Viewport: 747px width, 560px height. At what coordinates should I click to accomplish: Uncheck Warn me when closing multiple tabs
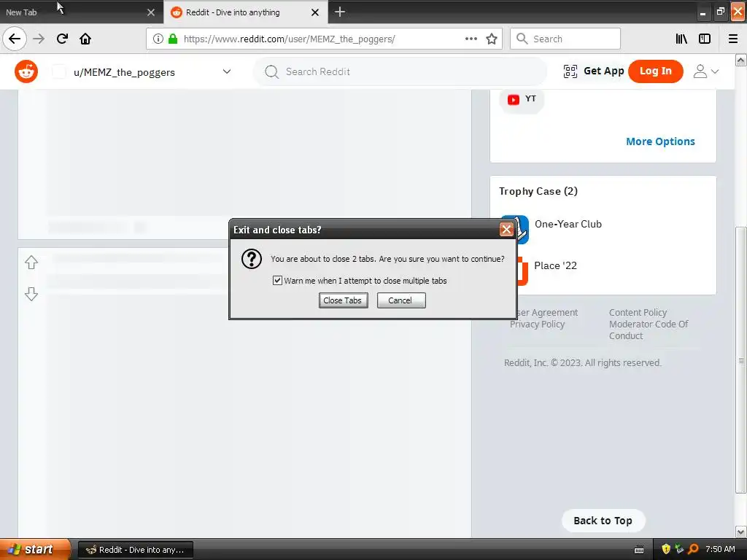277,281
